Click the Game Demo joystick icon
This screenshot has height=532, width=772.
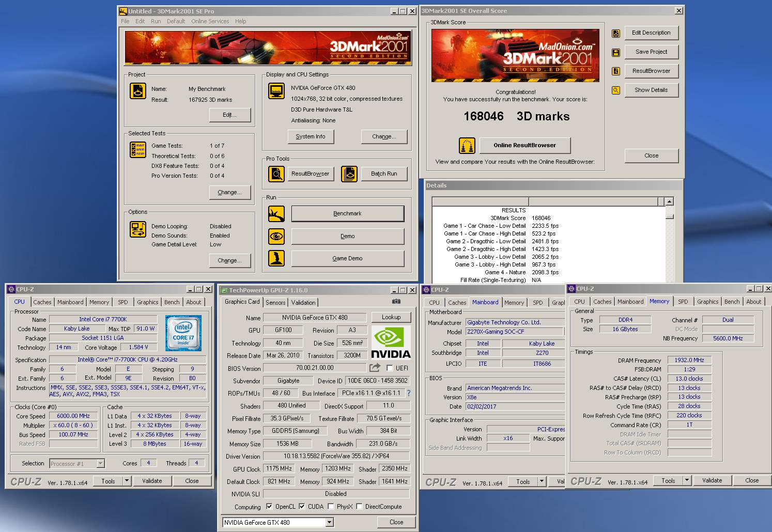coord(276,258)
